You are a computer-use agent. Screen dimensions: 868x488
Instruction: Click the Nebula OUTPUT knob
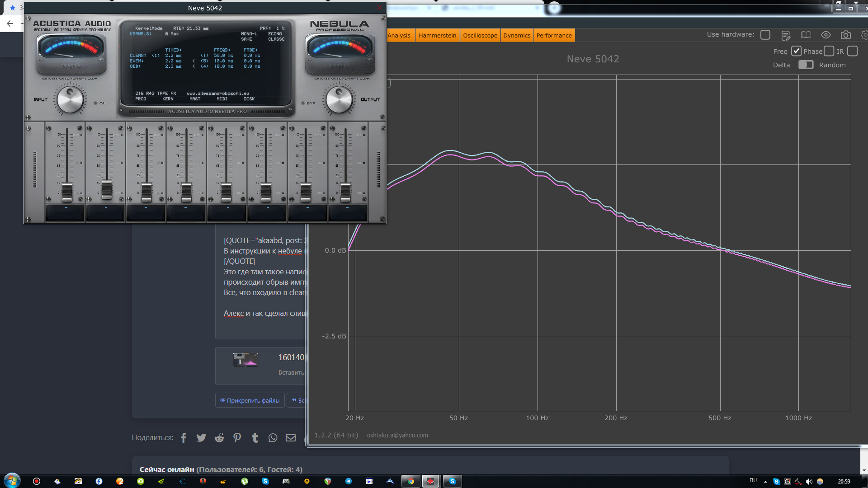(x=339, y=100)
